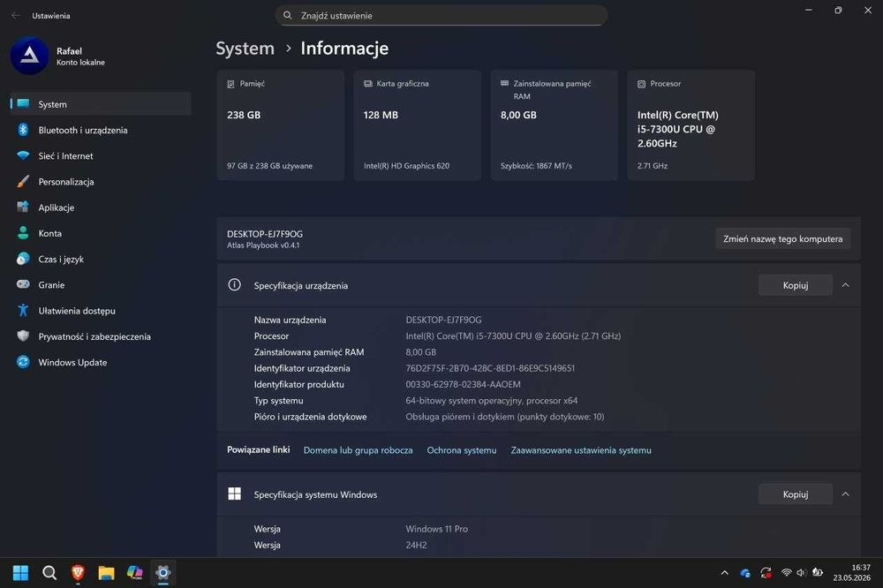Open the clock showing 16:37
The width and height of the screenshot is (883, 588).
852,573
